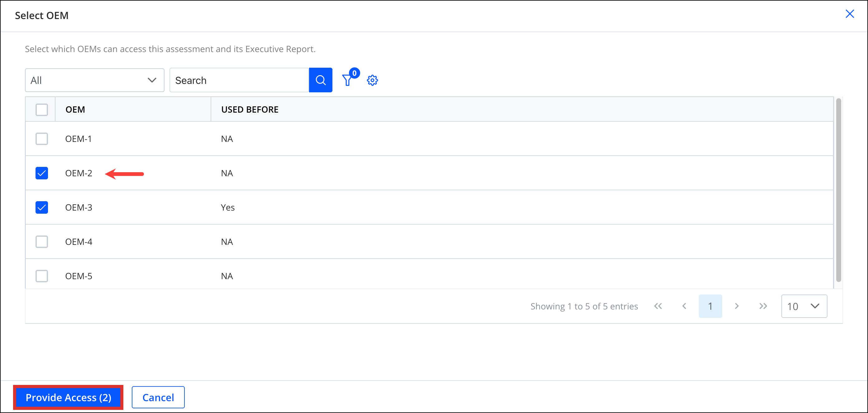Click the NA value in OEM-5 row
The image size is (868, 413).
click(x=227, y=276)
